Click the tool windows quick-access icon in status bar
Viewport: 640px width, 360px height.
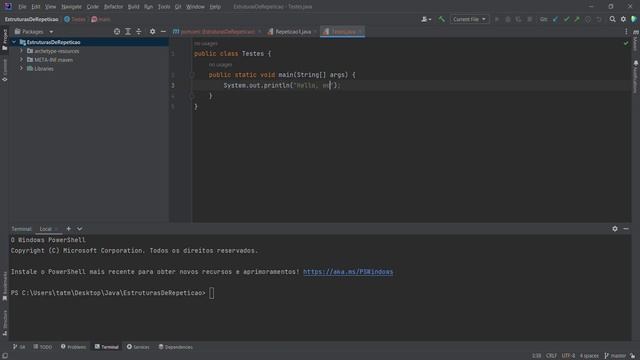[5, 356]
